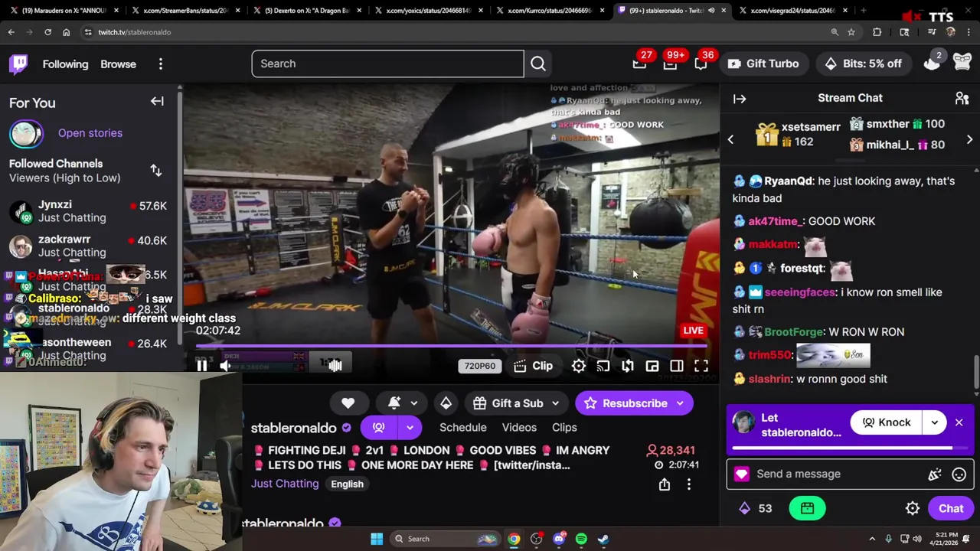
Task: Enable picture-in-picture mini player
Action: (652, 366)
